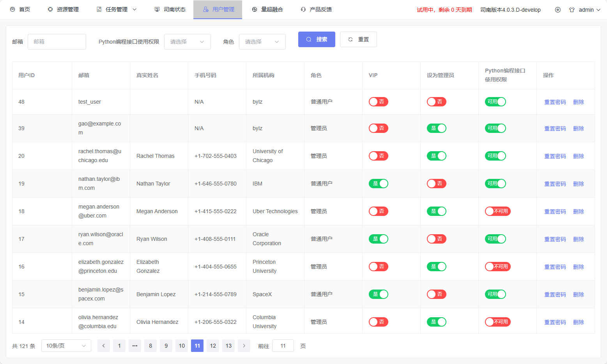Delete the user Olivia Hernandez
Viewport: 607px width, 364px height.
pyautogui.click(x=578, y=322)
